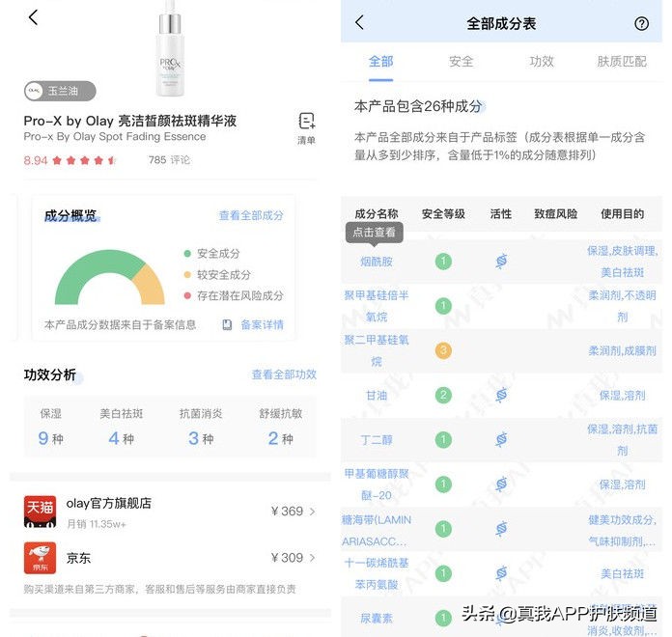The height and width of the screenshot is (637, 672).
Task: Add product to 清单 list icon
Action: [x=306, y=128]
